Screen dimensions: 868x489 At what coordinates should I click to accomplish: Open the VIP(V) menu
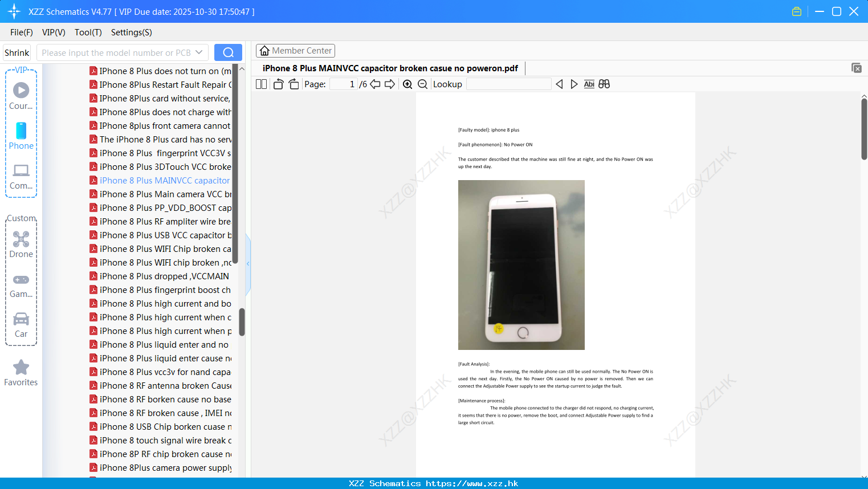[x=54, y=32]
